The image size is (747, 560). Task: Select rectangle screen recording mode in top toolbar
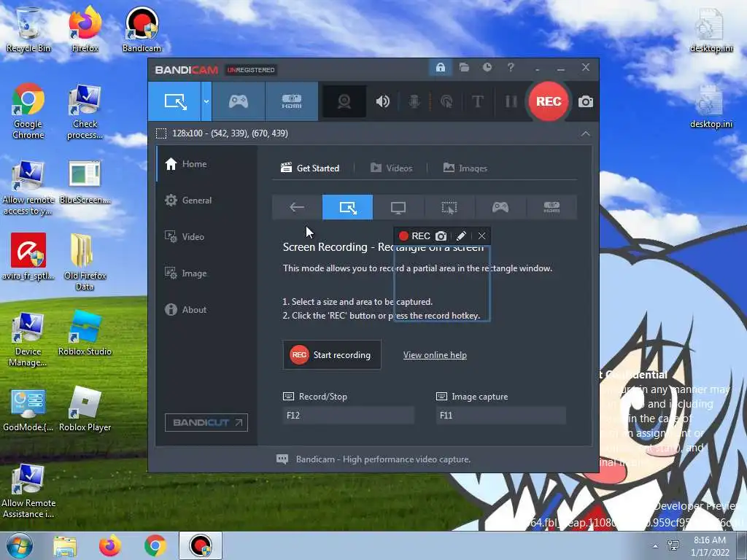174,101
